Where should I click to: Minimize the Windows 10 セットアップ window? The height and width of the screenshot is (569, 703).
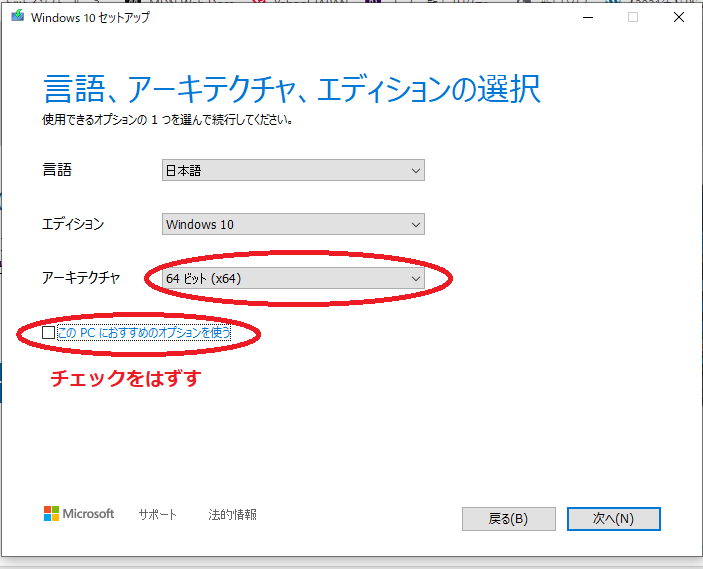tap(588, 17)
